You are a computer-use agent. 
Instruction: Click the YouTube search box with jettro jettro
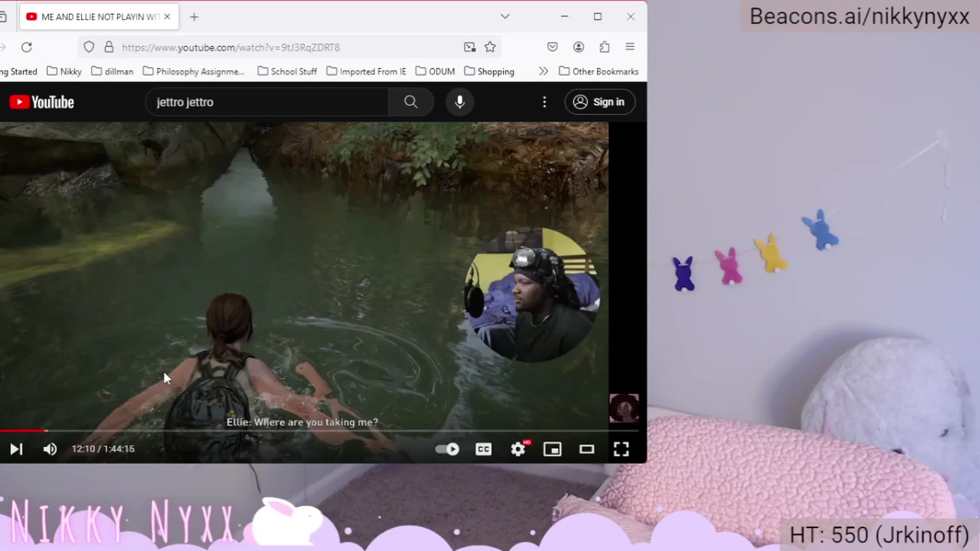267,102
